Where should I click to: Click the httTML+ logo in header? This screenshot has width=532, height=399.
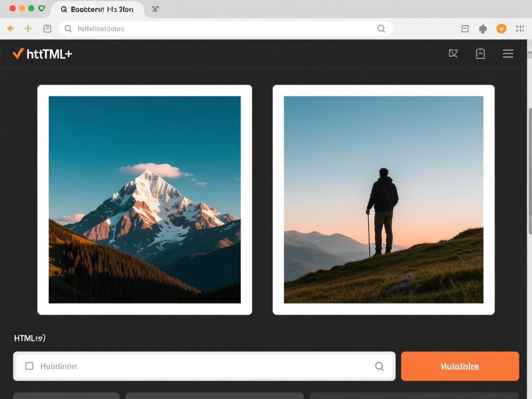(x=42, y=54)
